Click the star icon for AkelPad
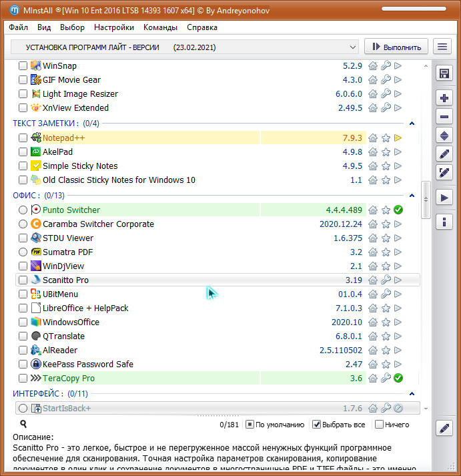The height and width of the screenshot is (476, 461). 386,152
